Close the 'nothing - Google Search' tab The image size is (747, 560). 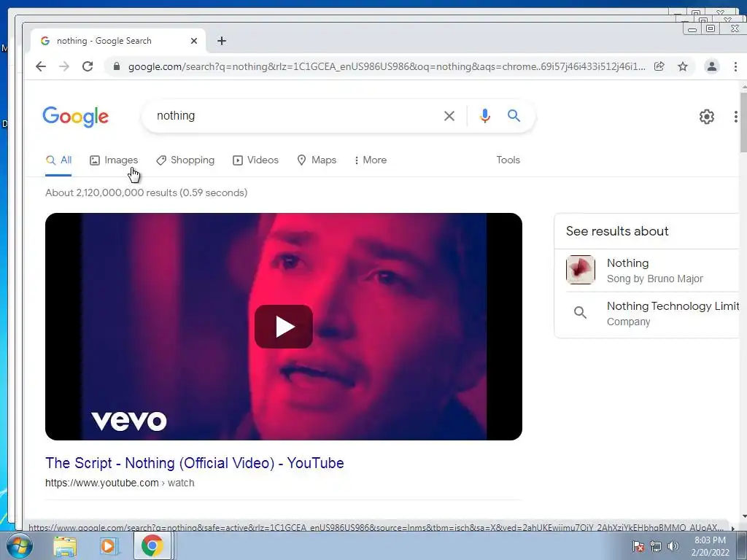(x=194, y=41)
